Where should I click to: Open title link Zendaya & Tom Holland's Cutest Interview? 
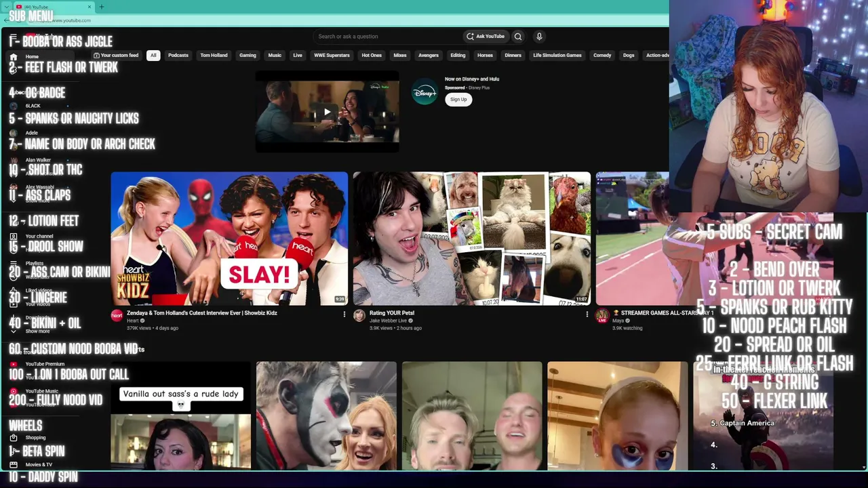coord(202,313)
